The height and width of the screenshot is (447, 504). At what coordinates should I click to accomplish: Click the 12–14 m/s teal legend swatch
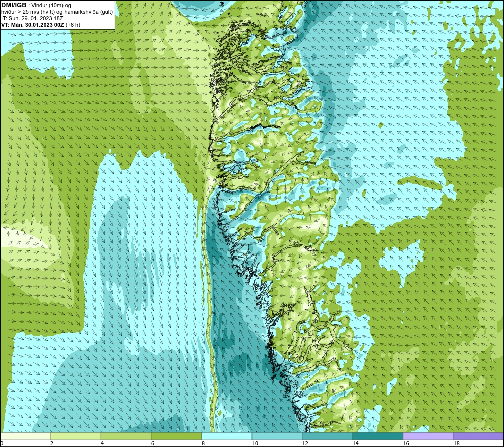click(327, 436)
